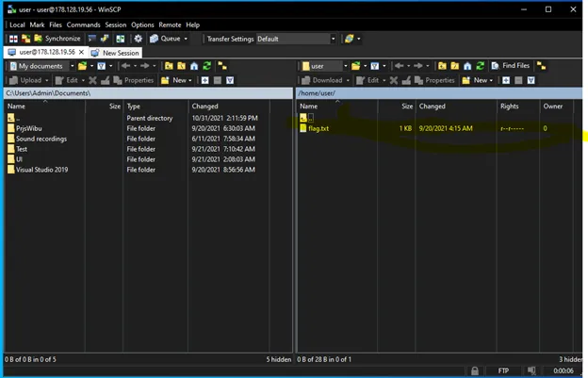
Task: Open the Session menu
Action: (116, 25)
